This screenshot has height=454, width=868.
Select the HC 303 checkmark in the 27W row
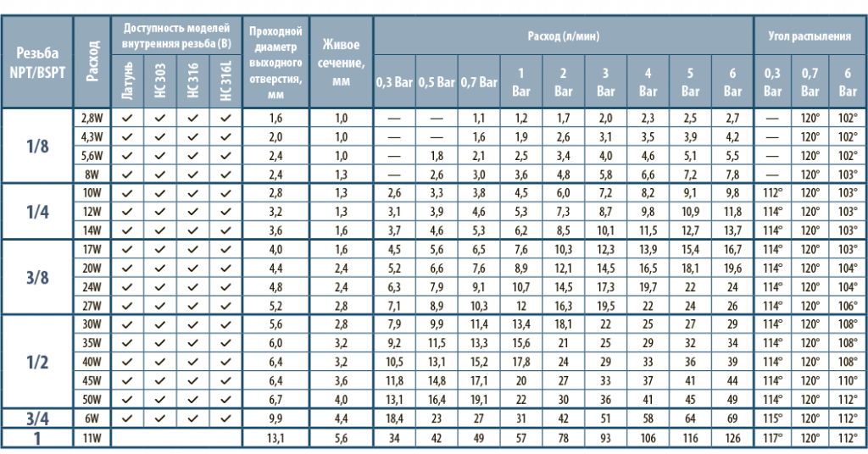[160, 306]
